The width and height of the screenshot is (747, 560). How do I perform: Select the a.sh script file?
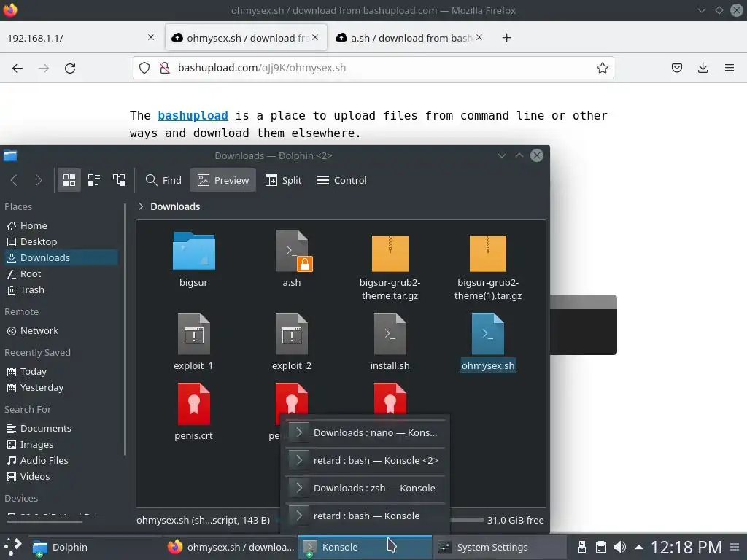[x=292, y=260]
